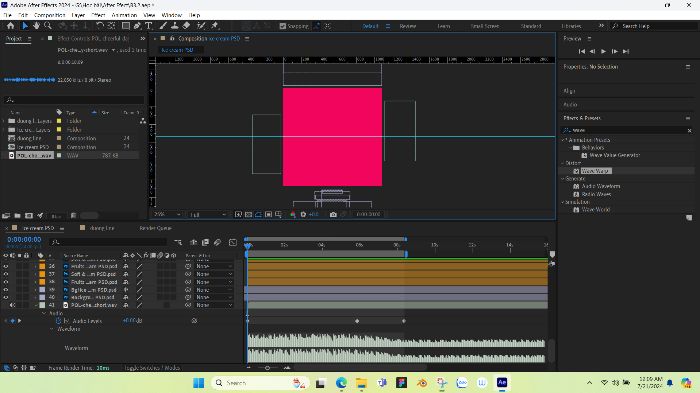Select the Selection arrow tool
This screenshot has width=700, height=393.
pos(25,26)
